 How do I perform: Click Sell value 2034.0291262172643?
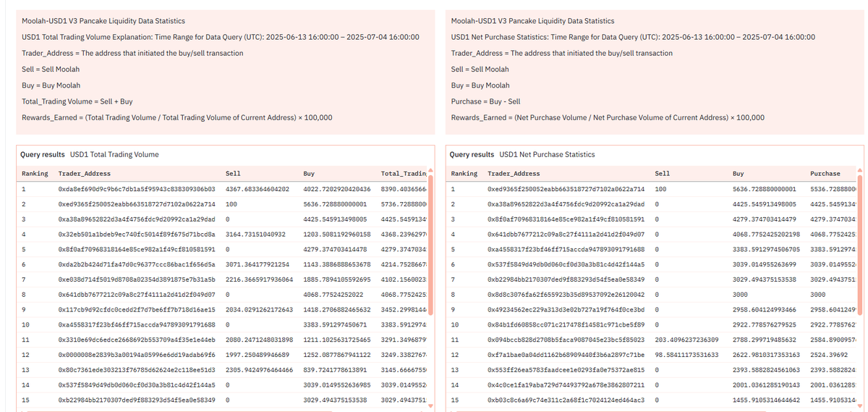[x=260, y=310]
